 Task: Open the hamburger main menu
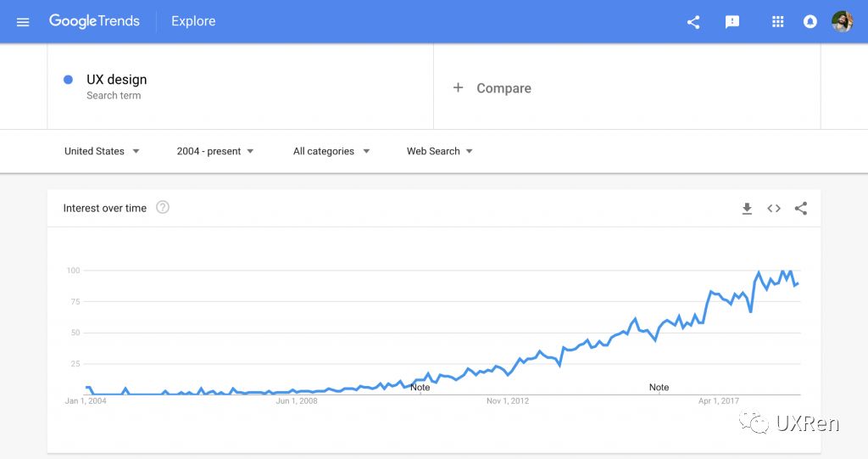(23, 22)
